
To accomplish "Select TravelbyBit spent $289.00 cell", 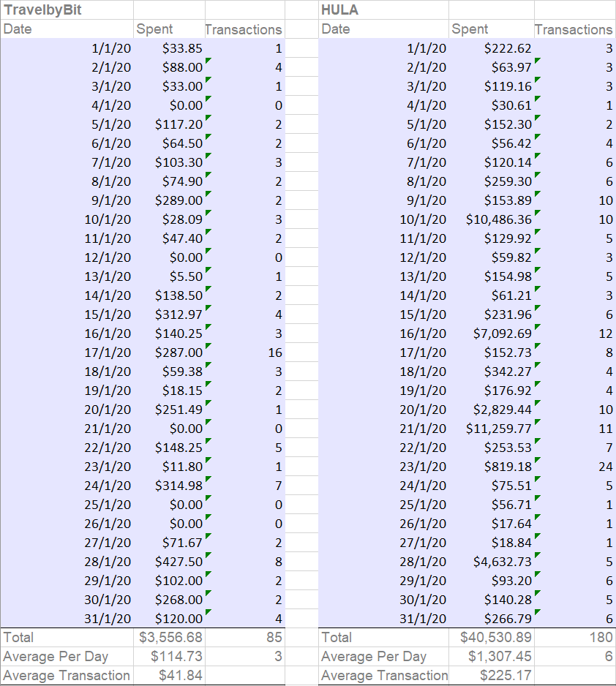I will click(x=169, y=200).
